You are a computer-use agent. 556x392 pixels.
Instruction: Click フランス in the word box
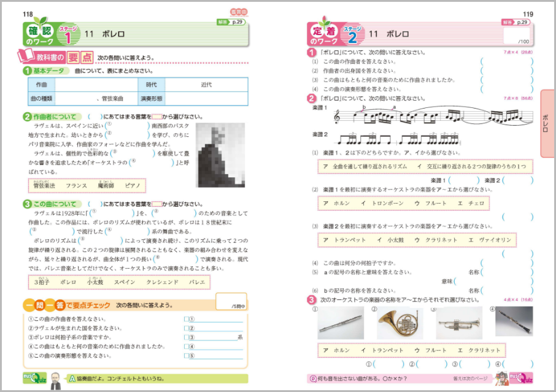click(76, 186)
